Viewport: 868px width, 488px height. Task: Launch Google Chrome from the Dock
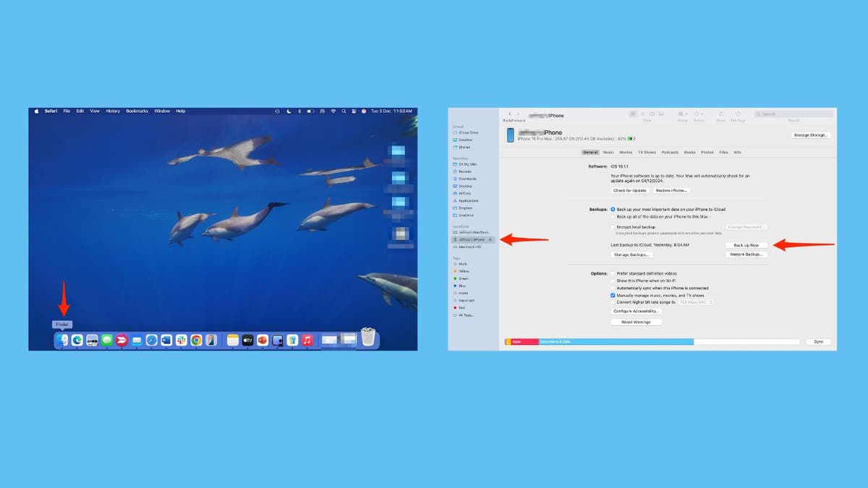[x=196, y=340]
